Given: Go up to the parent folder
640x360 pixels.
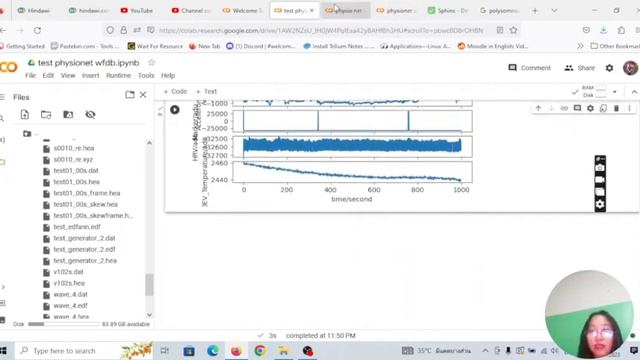Looking at the screenshot, I should click(x=27, y=133).
